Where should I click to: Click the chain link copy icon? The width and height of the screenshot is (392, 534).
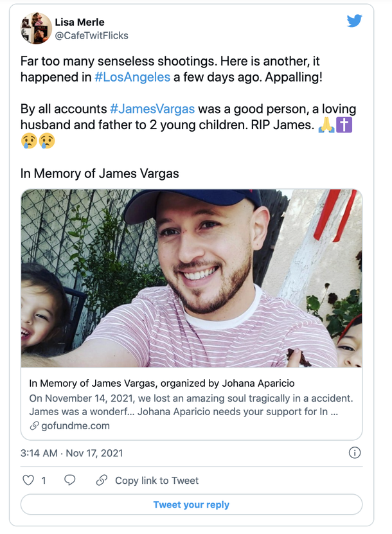point(102,480)
